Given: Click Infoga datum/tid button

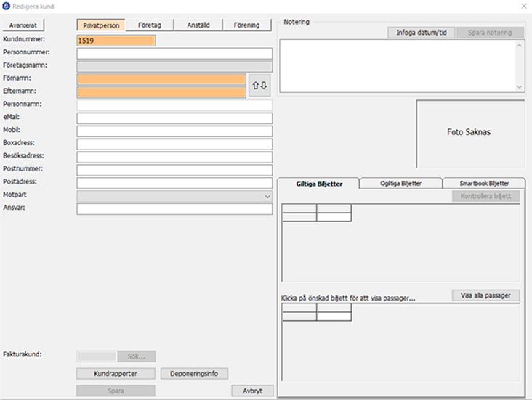Looking at the screenshot, I should click(x=422, y=33).
